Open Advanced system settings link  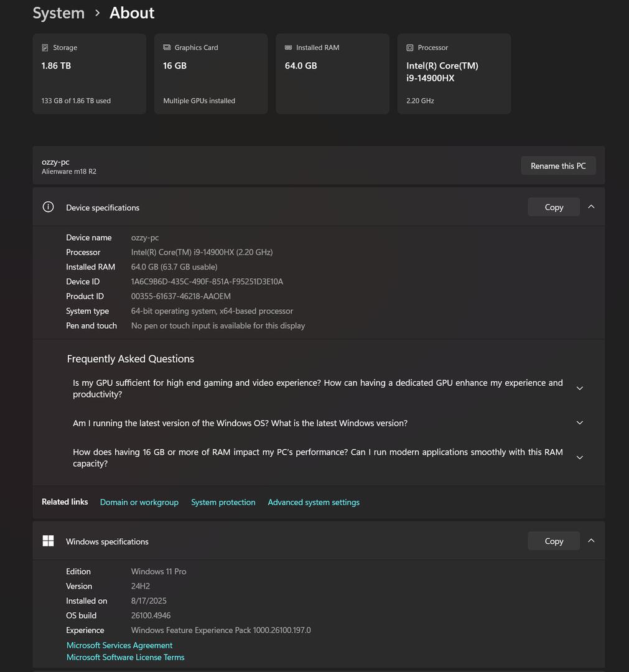(314, 502)
